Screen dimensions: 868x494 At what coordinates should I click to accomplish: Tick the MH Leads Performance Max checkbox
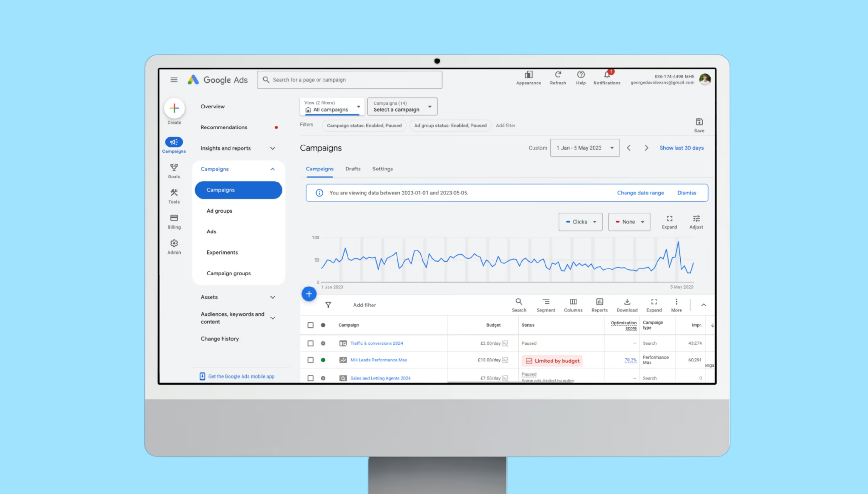311,360
